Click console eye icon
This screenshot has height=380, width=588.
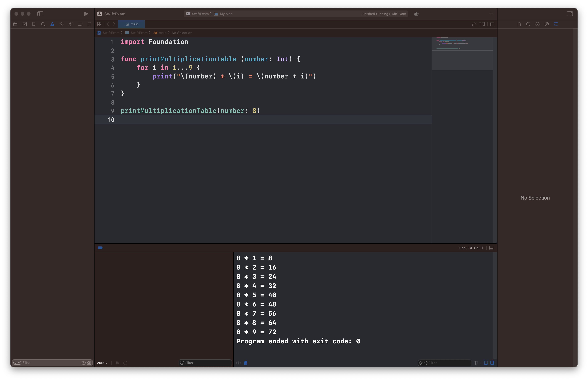click(x=238, y=363)
